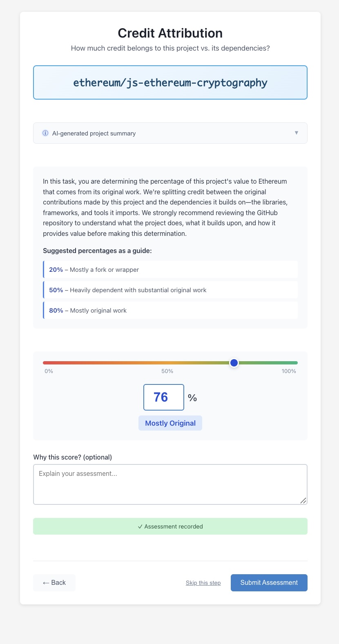Select the 80% mostly original work guide
This screenshot has height=644, width=339.
170,311
